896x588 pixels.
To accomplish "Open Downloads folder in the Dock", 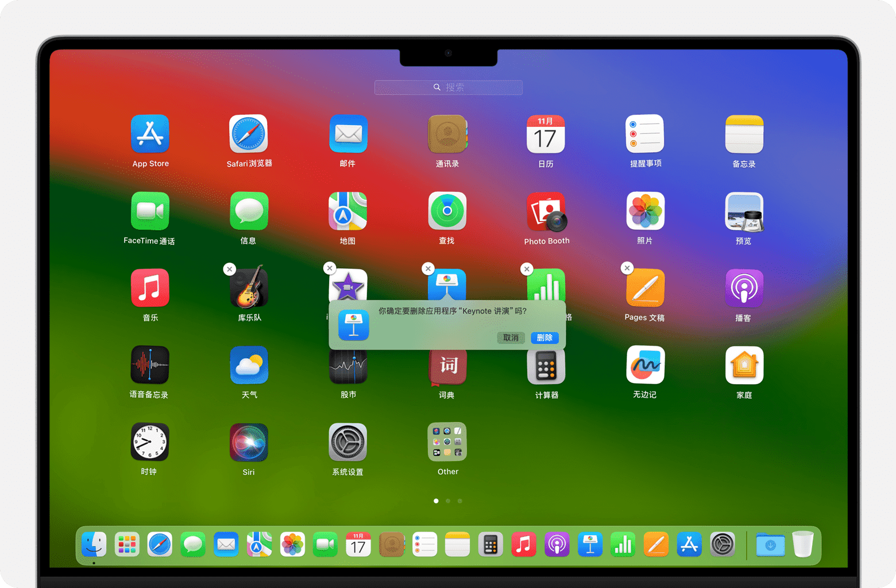I will (770, 544).
